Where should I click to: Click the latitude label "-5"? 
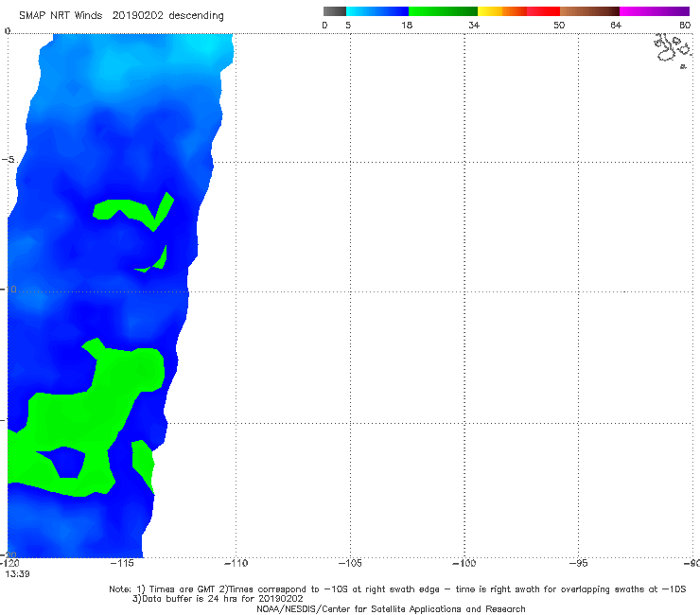point(9,160)
